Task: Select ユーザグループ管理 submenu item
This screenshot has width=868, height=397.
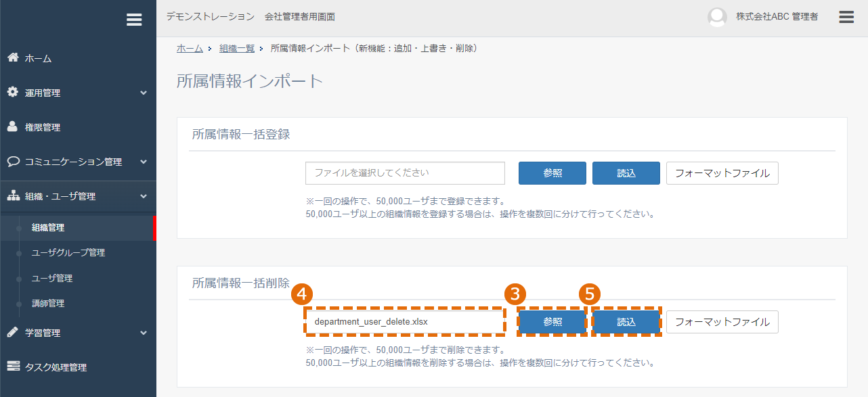Action: [x=68, y=253]
